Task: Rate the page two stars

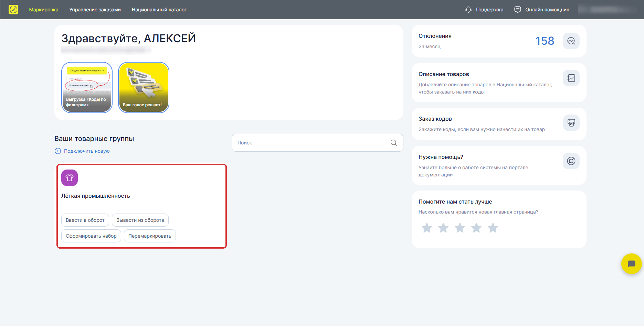Action: pos(443,228)
